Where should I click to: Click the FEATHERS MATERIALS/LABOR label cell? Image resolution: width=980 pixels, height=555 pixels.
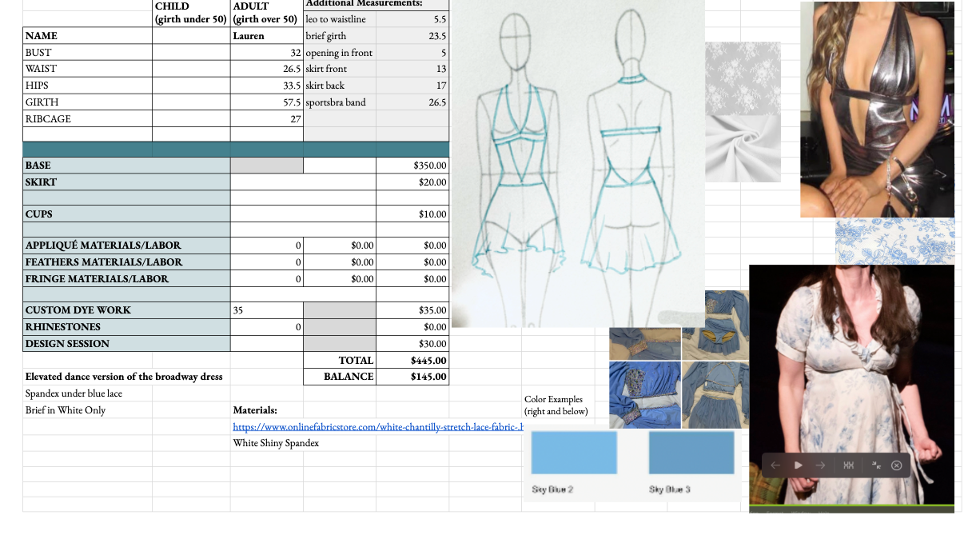tap(126, 262)
